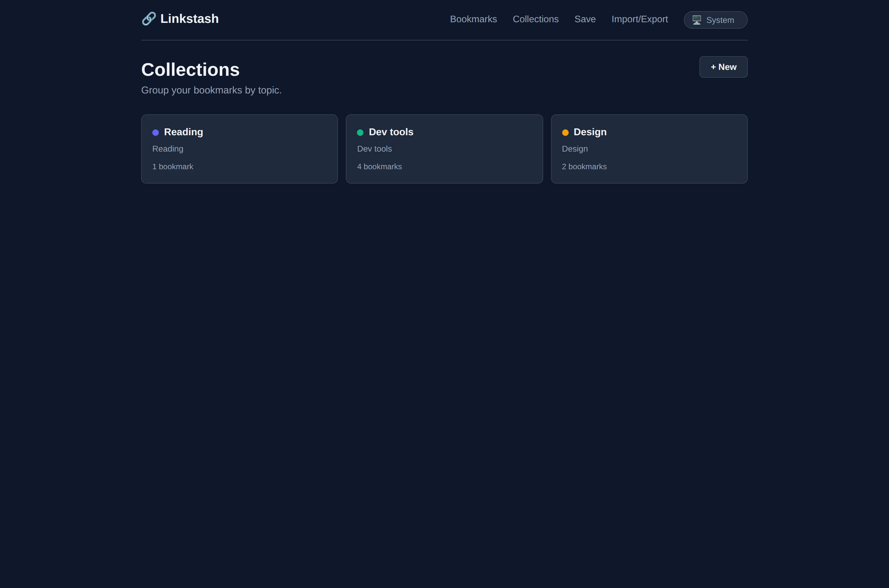Image resolution: width=889 pixels, height=588 pixels.
Task: Click the '1 bookmark' count text
Action: tap(173, 167)
